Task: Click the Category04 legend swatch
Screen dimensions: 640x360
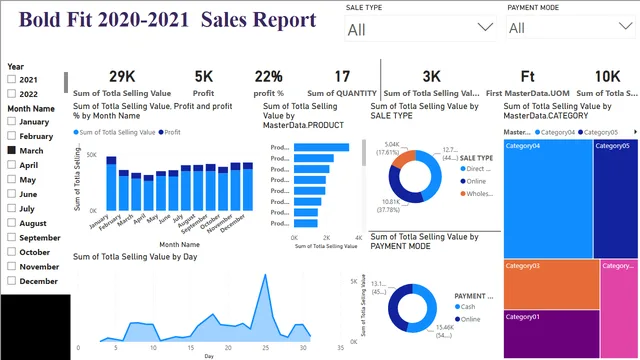Action: pos(537,132)
